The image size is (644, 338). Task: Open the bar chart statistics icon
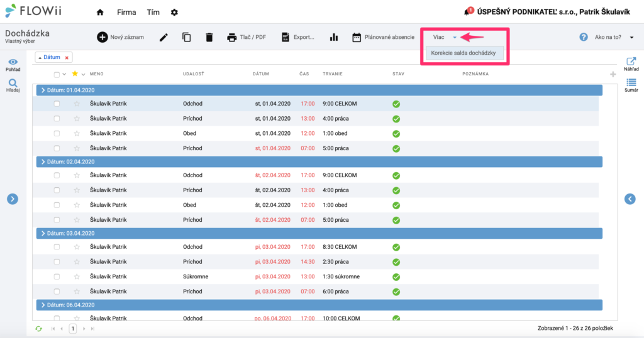coord(334,37)
